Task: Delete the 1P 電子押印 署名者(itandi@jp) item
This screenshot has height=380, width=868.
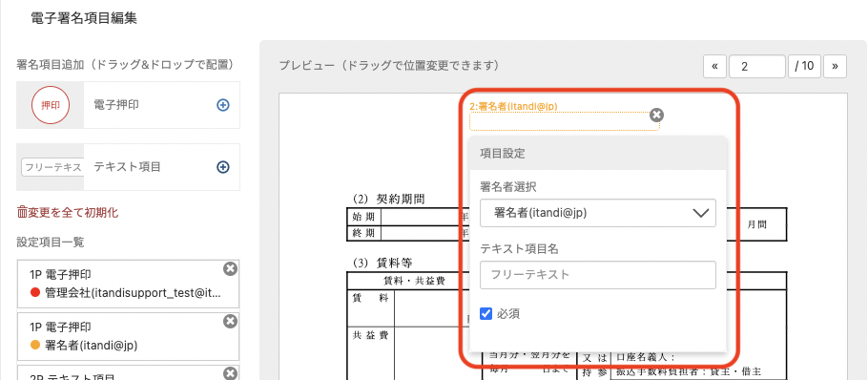Action: tap(230, 322)
